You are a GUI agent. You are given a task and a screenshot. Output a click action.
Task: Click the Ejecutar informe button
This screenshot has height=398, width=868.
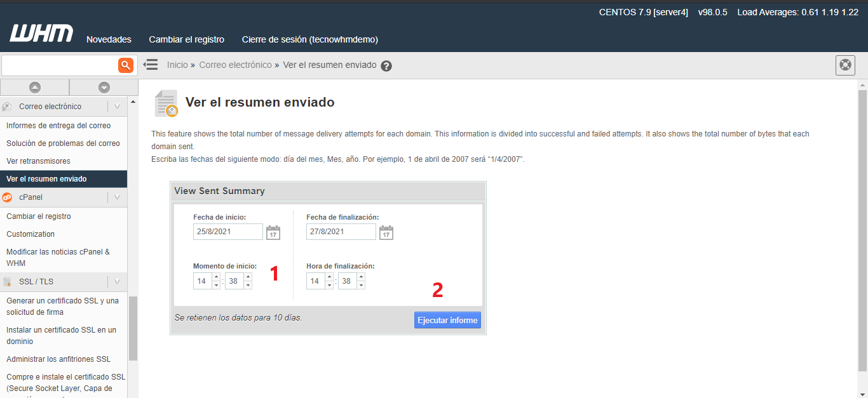tap(447, 321)
